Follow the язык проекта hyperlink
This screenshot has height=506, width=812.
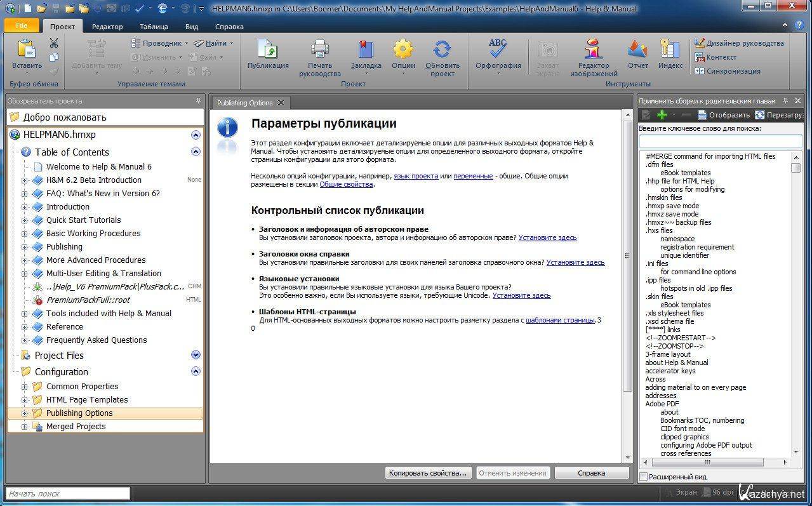click(416, 176)
